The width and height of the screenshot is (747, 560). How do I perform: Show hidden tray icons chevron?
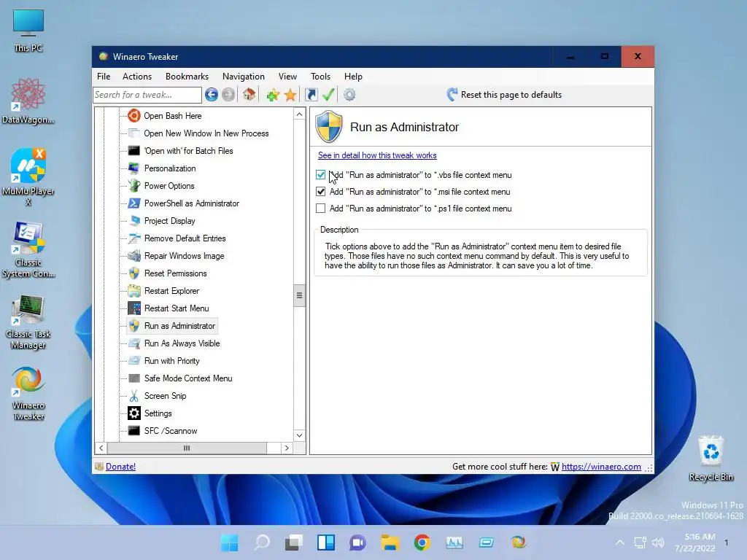(x=620, y=542)
